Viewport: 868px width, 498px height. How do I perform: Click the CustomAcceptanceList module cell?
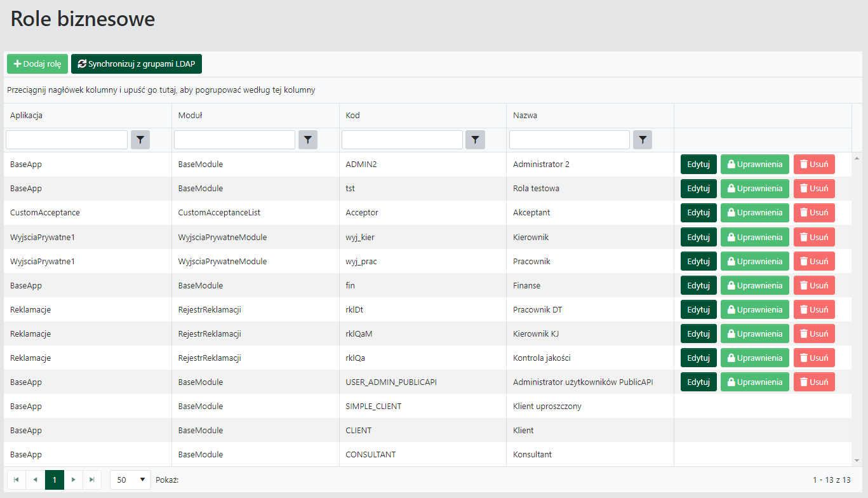(x=255, y=213)
